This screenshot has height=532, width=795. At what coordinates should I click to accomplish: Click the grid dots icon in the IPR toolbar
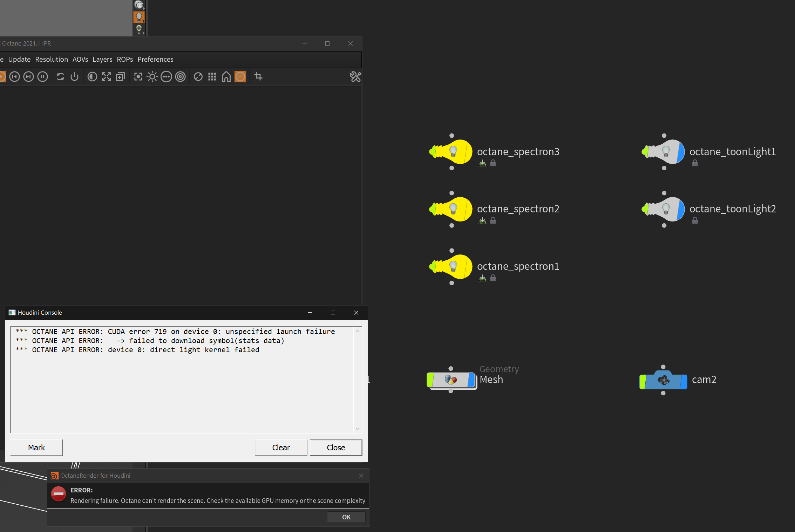[x=212, y=77]
